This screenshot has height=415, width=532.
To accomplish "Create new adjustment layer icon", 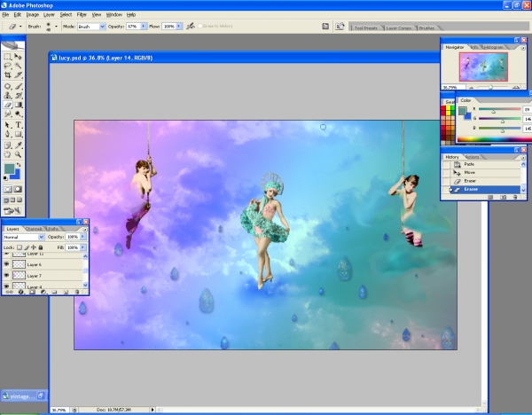I will [x=43, y=292].
